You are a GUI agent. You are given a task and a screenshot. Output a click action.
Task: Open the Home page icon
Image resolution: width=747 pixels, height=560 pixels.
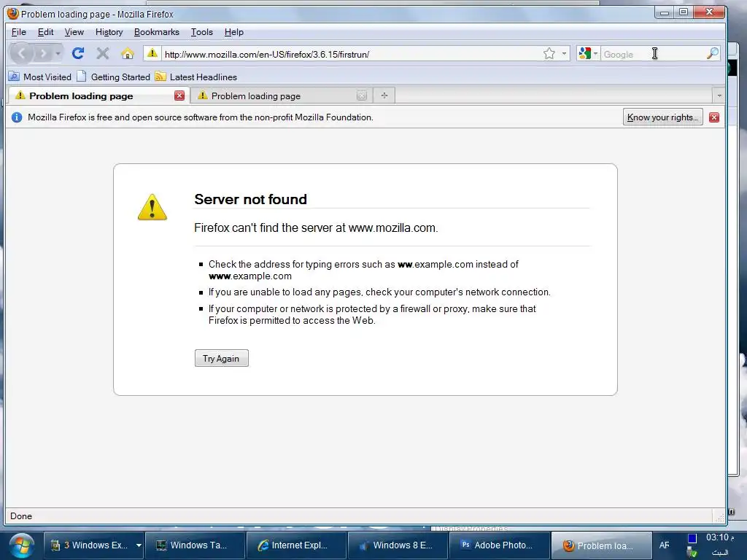tap(127, 53)
